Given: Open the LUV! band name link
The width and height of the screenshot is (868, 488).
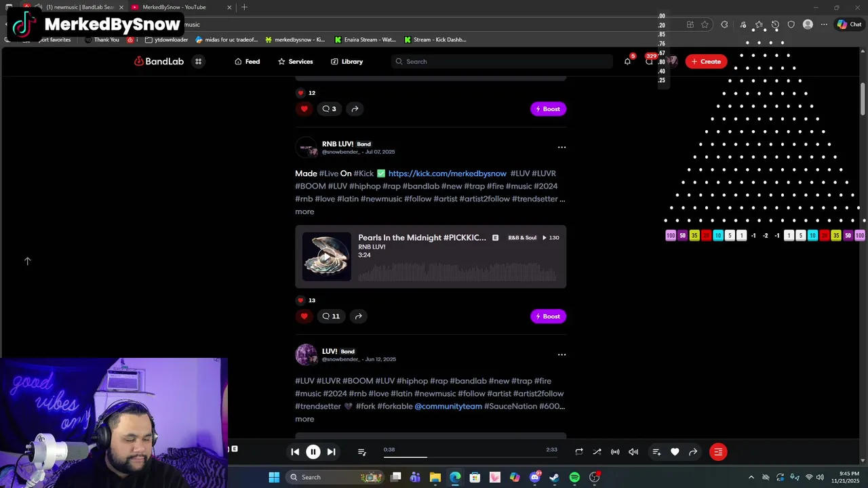Looking at the screenshot, I should pyautogui.click(x=330, y=351).
